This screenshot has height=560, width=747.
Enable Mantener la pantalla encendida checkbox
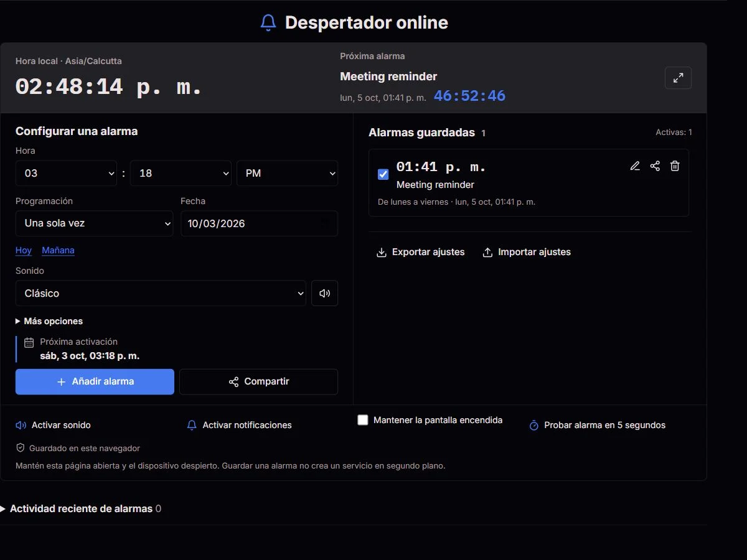(363, 420)
